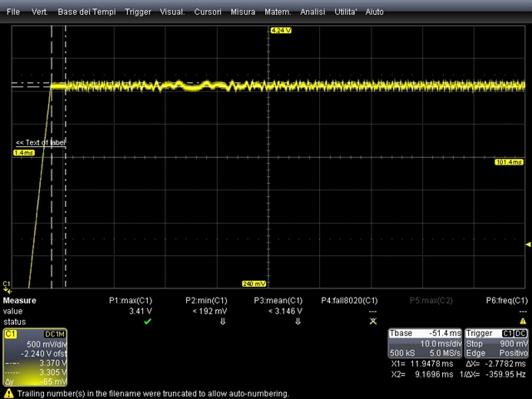Viewport: 532px width, 399px height.
Task: Open the Trigger menu
Action: tap(138, 12)
